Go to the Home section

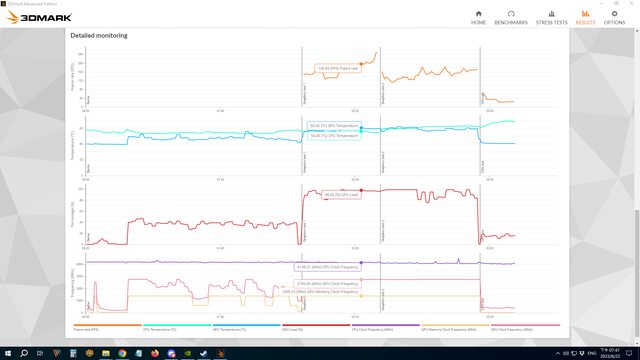[x=478, y=18]
